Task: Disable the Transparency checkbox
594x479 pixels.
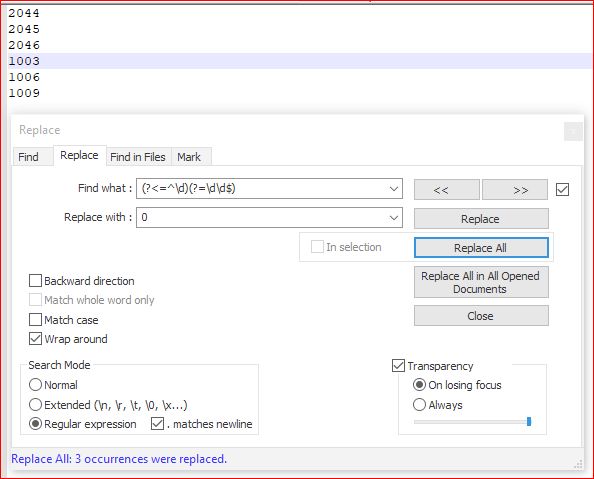Action: coord(398,366)
